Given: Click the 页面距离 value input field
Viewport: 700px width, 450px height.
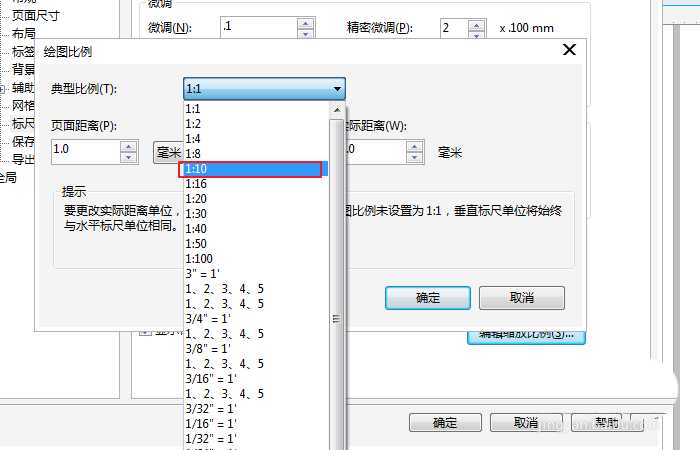Looking at the screenshot, I should click(x=84, y=150).
